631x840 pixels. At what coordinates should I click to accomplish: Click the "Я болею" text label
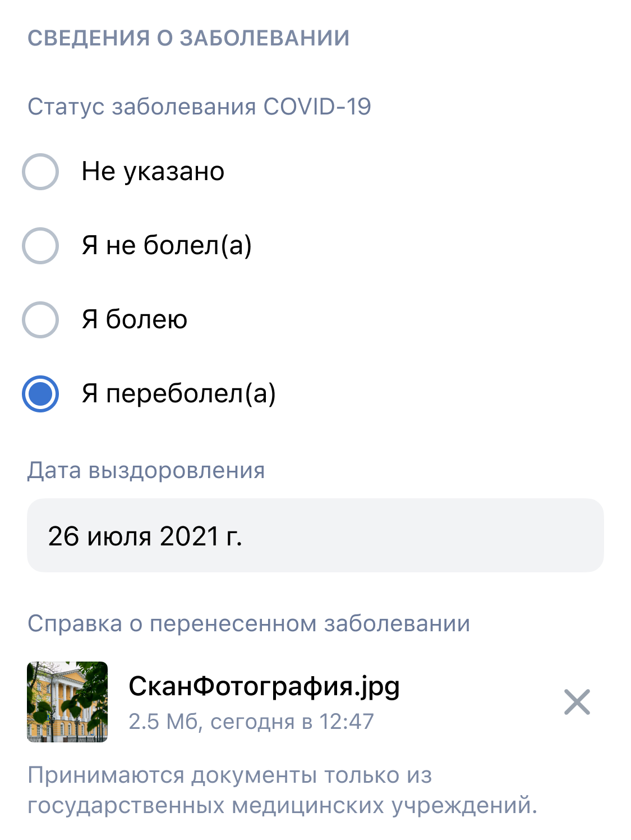point(135,320)
